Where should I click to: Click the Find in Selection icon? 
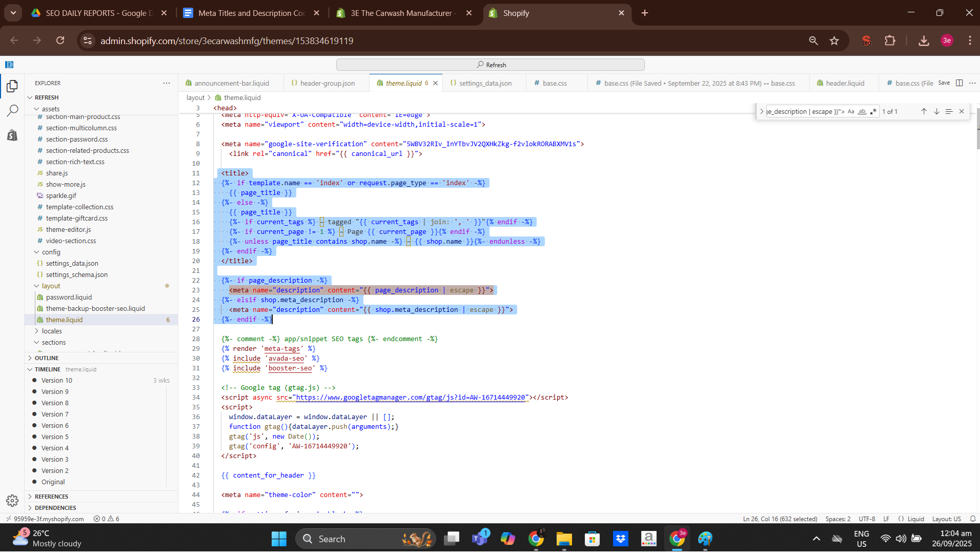(949, 111)
